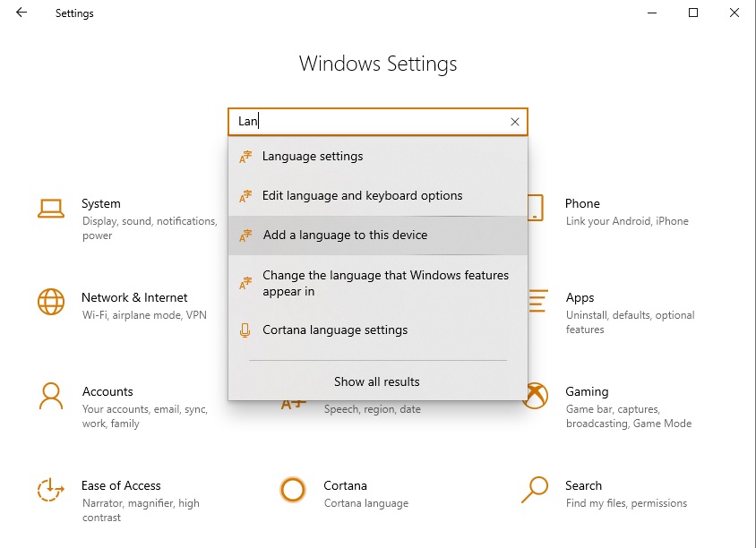Open the Phone device icon
756x548 pixels.
[536, 208]
